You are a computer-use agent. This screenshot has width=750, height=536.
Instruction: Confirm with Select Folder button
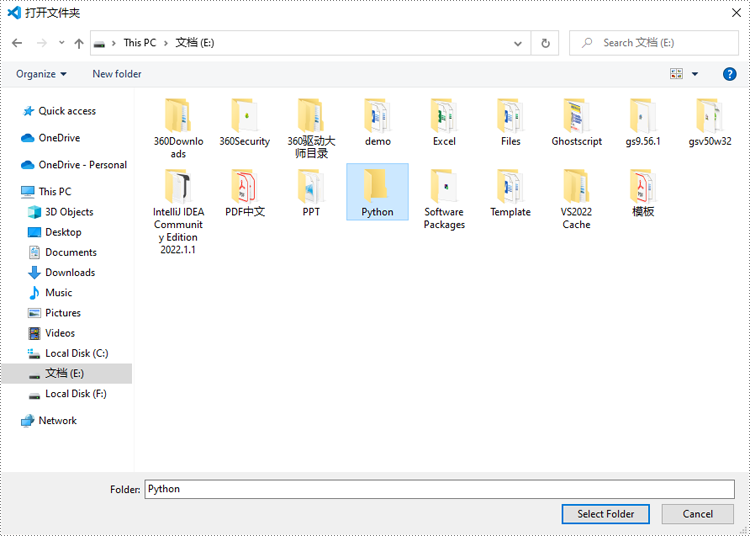click(x=606, y=514)
